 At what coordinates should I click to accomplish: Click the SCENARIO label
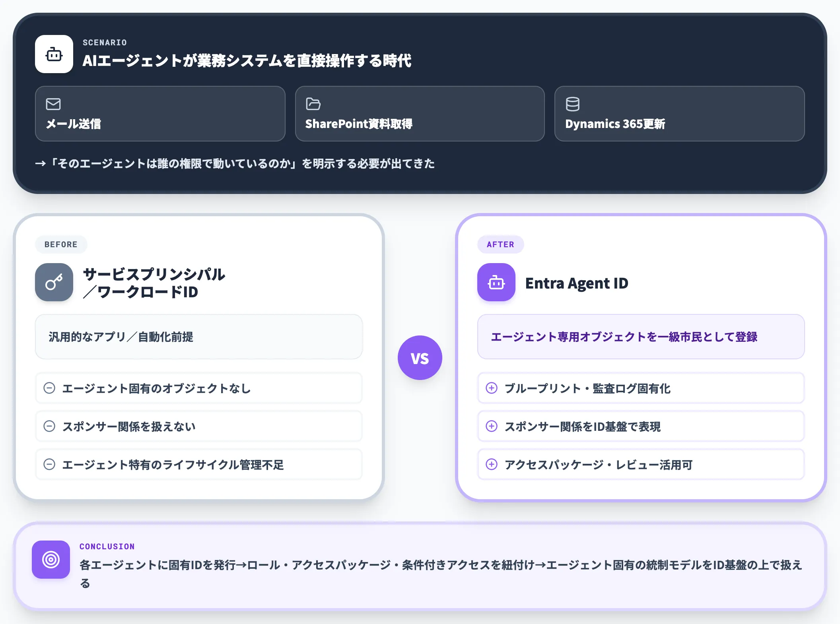[105, 43]
